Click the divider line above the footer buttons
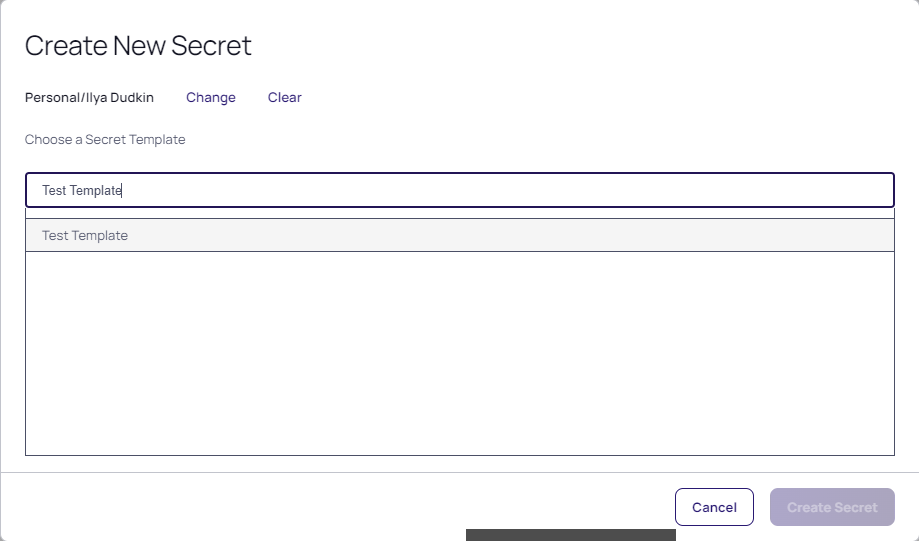The width and height of the screenshot is (919, 541). [x=460, y=472]
